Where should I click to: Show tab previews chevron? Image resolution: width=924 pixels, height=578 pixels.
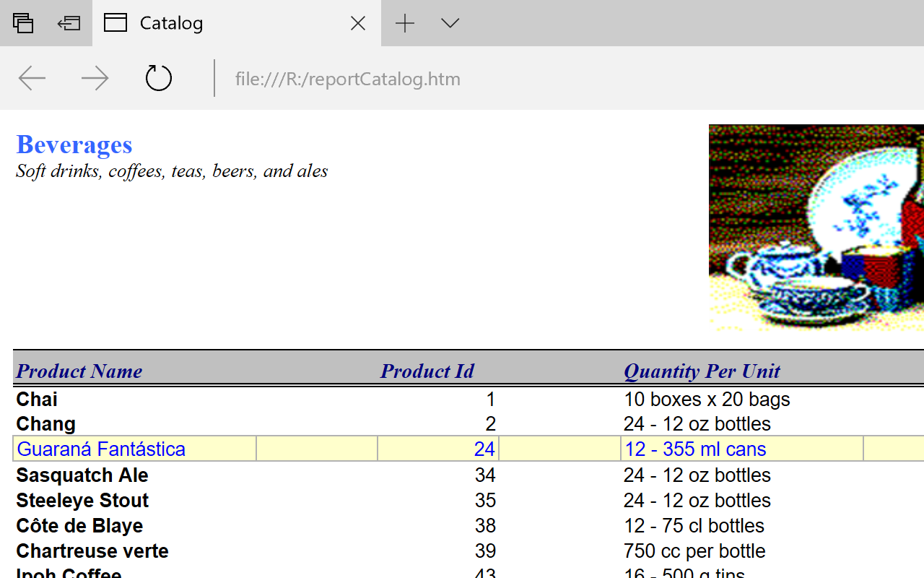(x=450, y=23)
